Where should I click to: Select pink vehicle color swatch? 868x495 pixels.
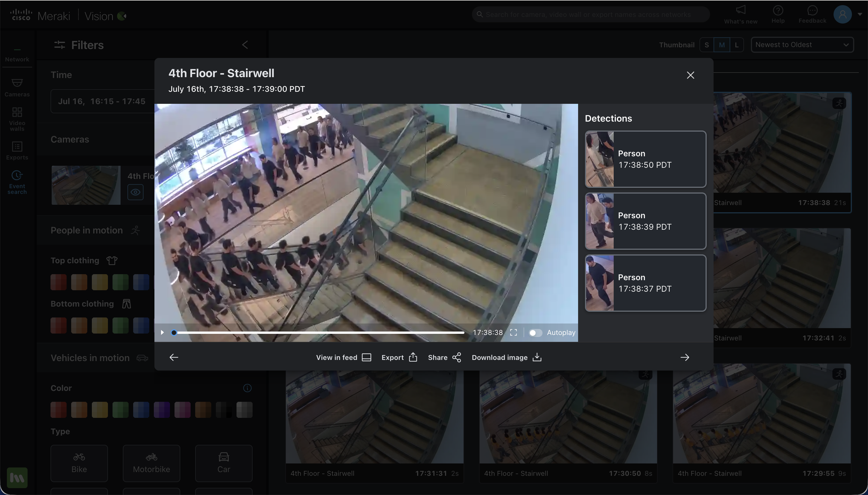pos(182,410)
